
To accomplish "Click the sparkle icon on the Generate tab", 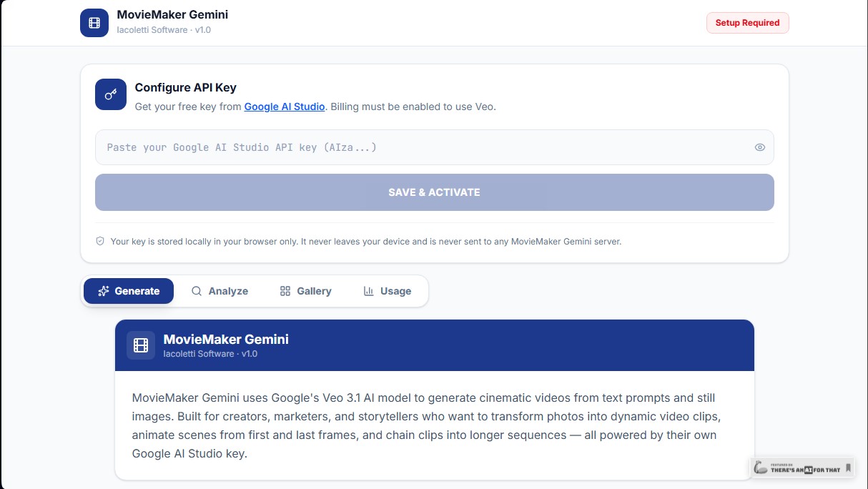I will point(104,291).
